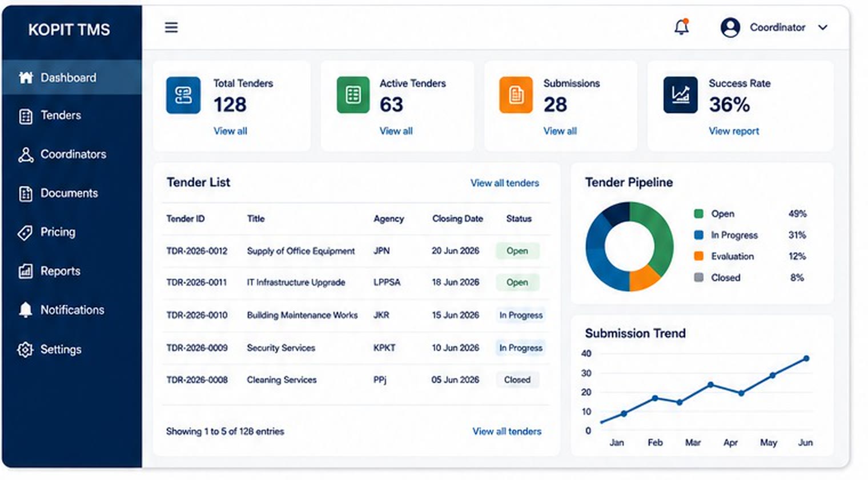Click the Evaluation legend orange swatch

pyautogui.click(x=698, y=256)
